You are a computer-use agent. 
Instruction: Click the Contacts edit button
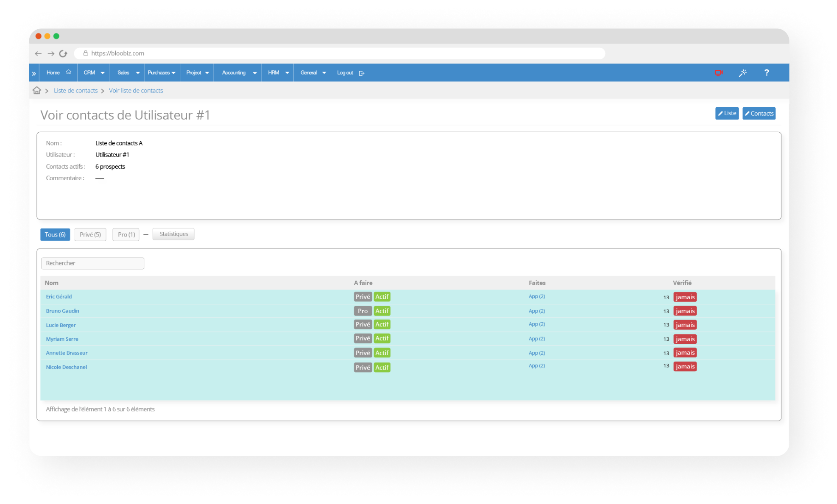click(x=759, y=113)
